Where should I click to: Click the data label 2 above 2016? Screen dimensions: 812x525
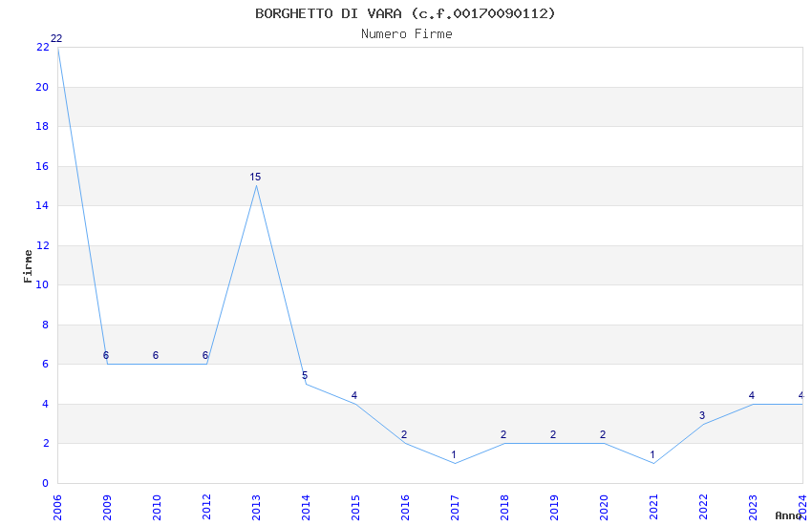(404, 435)
